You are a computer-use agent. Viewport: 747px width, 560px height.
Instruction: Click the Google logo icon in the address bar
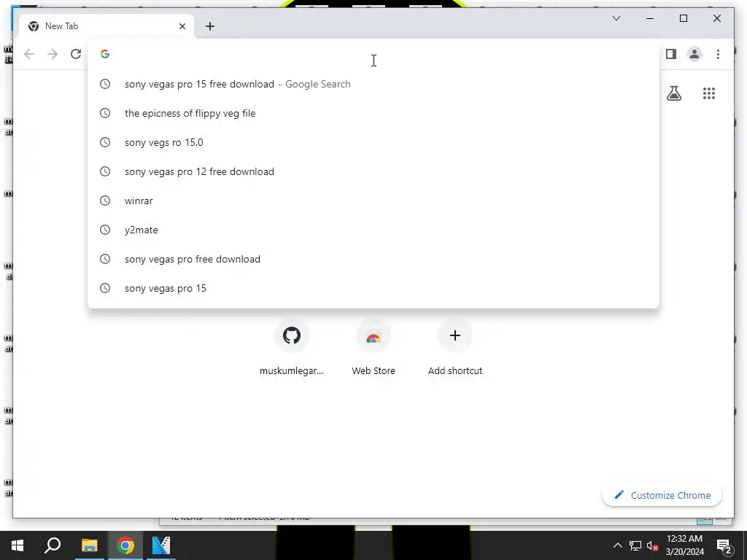[x=105, y=54]
